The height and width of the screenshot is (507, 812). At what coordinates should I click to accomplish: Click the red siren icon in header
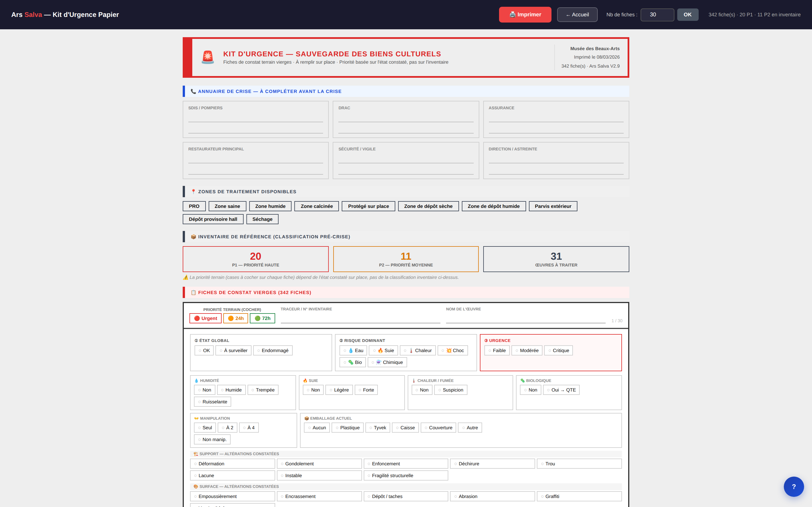point(208,57)
